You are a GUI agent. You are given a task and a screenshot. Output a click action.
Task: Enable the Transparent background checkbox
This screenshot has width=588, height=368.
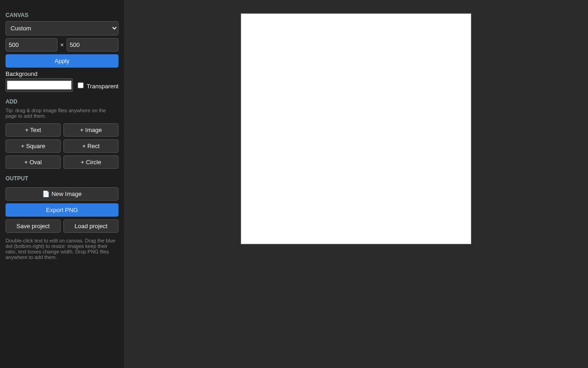80,86
